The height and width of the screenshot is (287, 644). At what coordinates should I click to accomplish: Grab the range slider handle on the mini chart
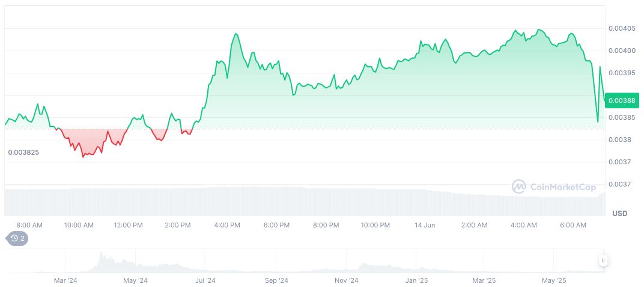point(603,261)
